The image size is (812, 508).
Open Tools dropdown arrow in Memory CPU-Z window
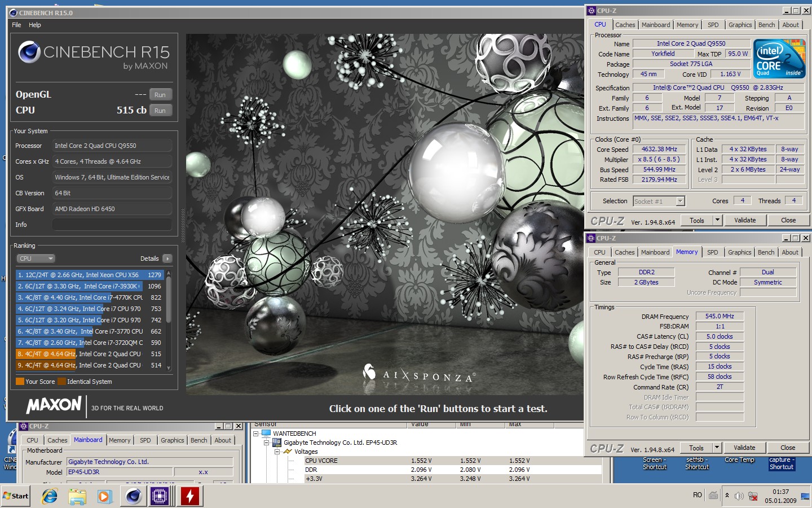tap(717, 448)
